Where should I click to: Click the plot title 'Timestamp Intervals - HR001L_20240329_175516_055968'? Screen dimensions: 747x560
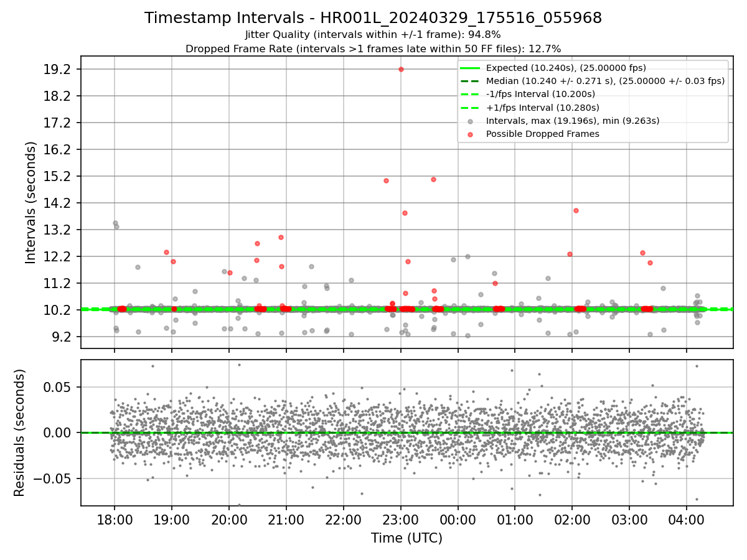tap(373, 18)
